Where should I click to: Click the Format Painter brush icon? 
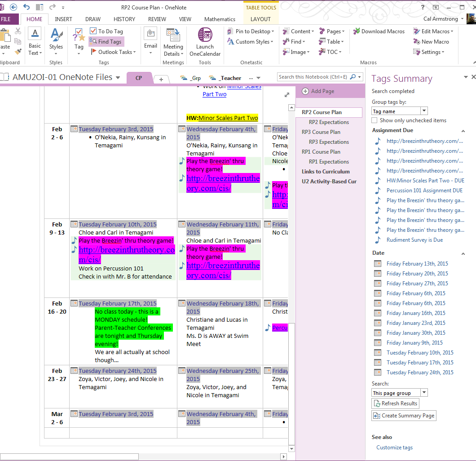tap(18, 52)
